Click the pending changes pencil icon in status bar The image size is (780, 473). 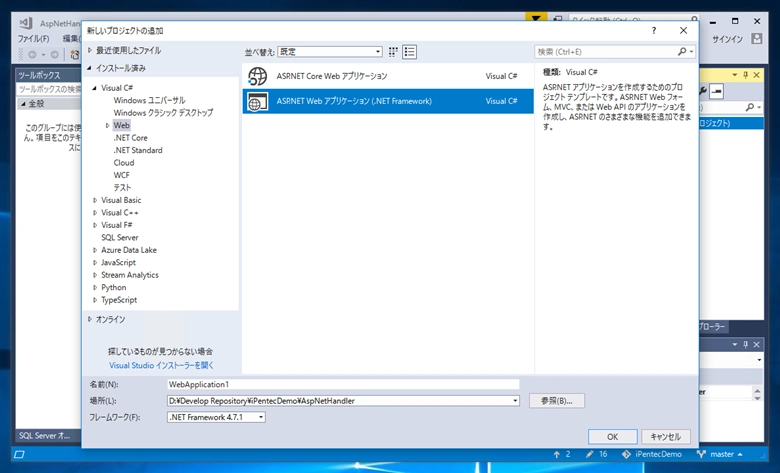pyautogui.click(x=589, y=454)
